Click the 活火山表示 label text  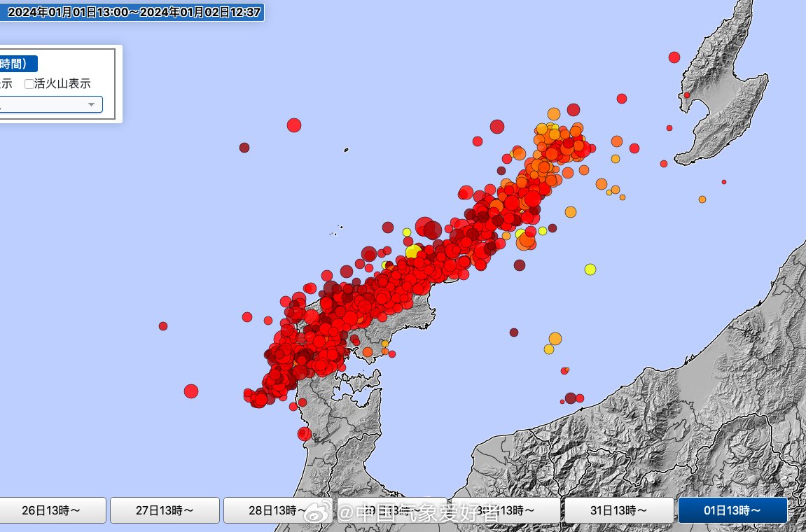coord(62,84)
